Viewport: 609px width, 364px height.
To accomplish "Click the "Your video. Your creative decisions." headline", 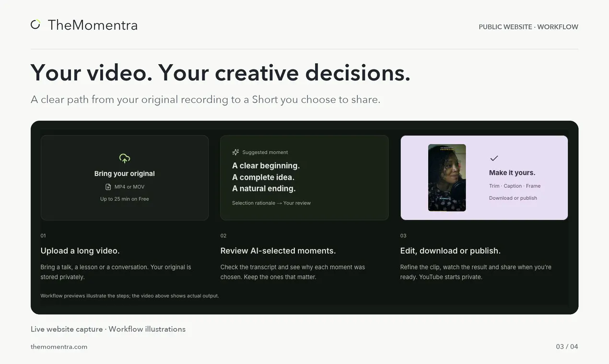I will pos(221,73).
